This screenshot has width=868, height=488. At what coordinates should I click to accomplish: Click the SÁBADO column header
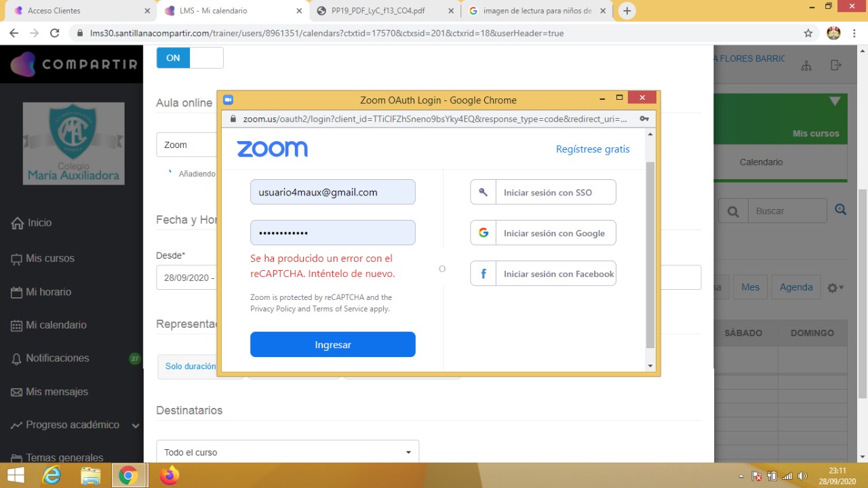pyautogui.click(x=743, y=333)
